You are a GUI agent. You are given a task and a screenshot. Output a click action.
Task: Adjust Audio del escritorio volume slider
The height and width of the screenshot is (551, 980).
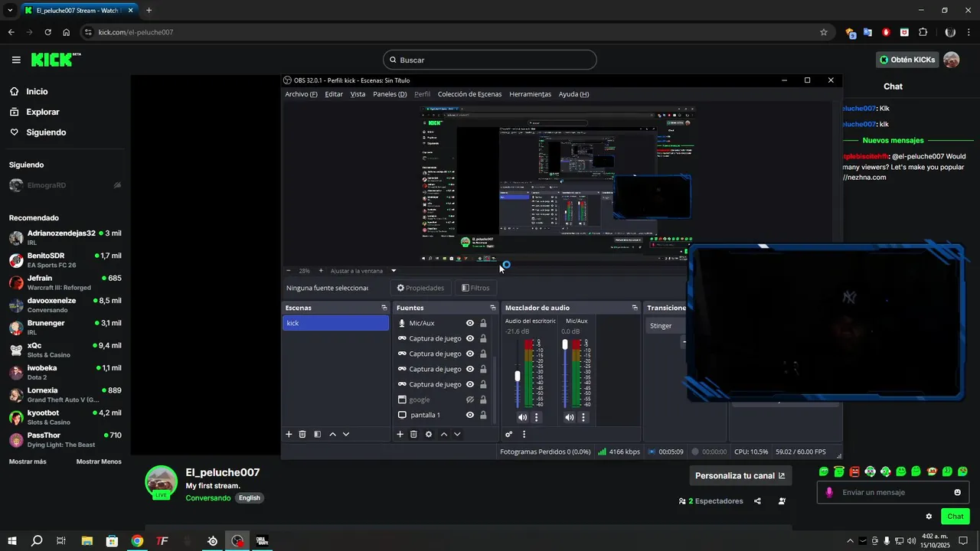tap(518, 375)
